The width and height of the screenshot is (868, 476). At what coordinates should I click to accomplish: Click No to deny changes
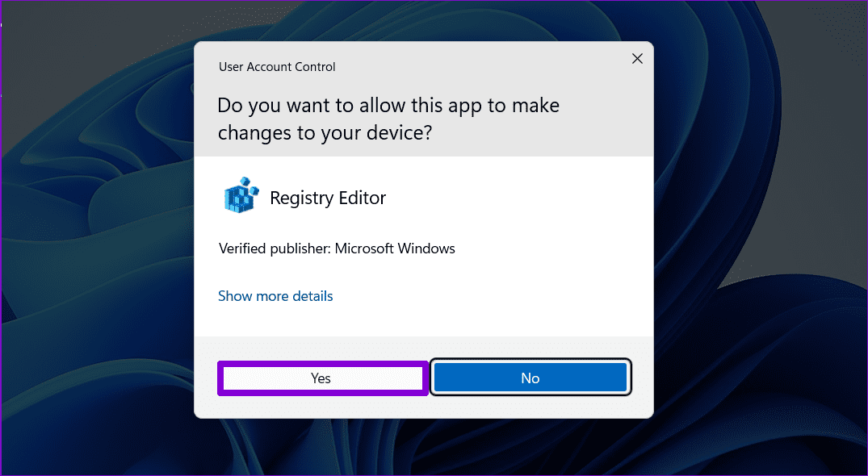pyautogui.click(x=530, y=378)
